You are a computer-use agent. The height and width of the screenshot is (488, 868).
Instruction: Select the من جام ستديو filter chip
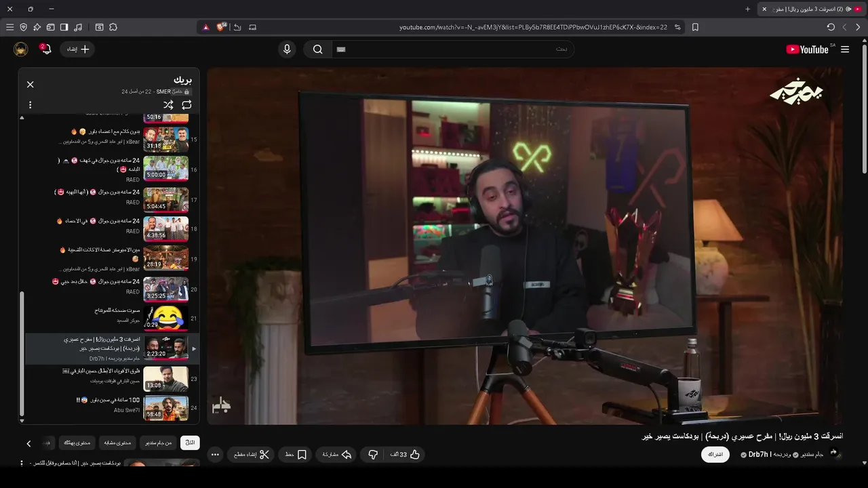pos(158,443)
